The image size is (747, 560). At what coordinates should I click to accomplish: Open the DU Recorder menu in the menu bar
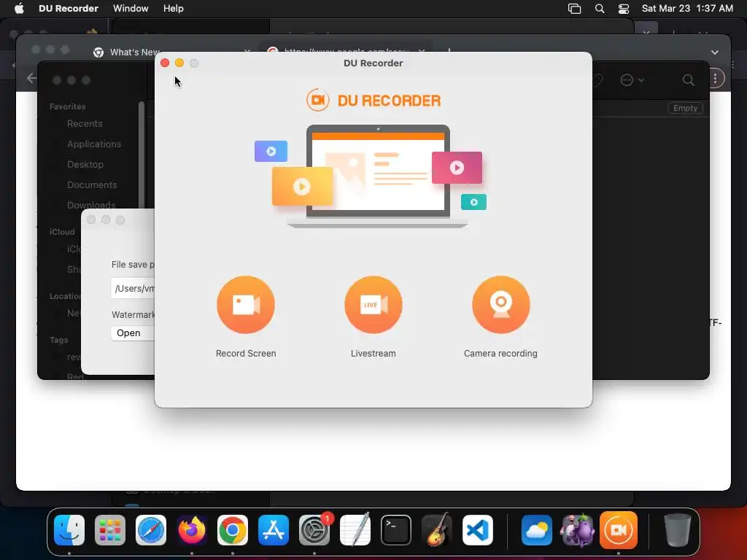click(69, 9)
